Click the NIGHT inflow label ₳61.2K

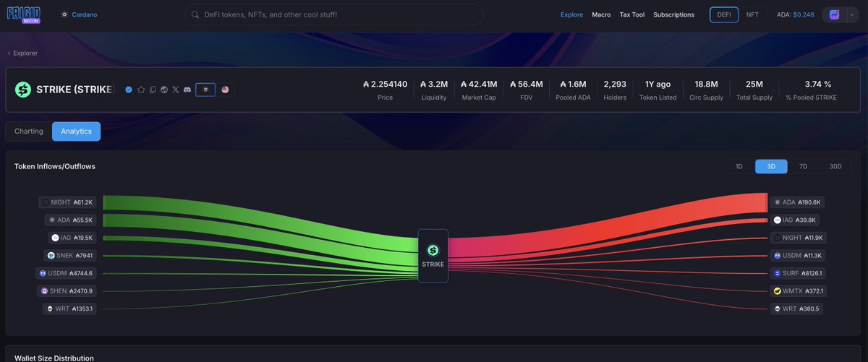[67, 202]
